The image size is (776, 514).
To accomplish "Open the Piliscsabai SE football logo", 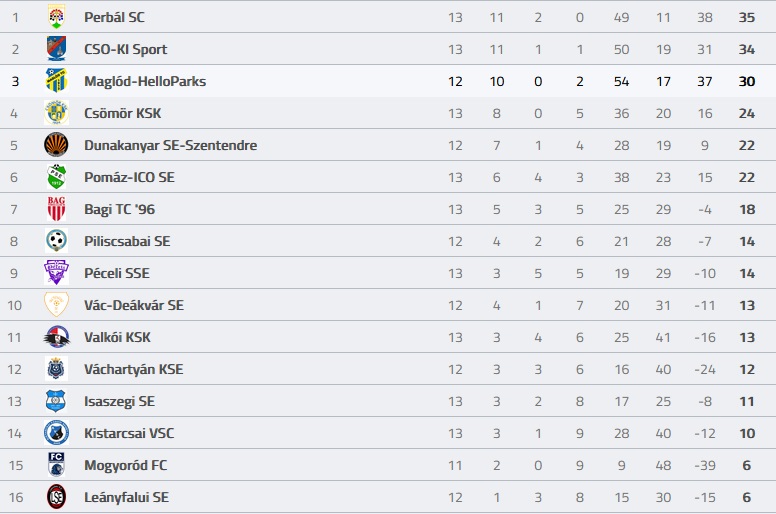I will (x=56, y=241).
